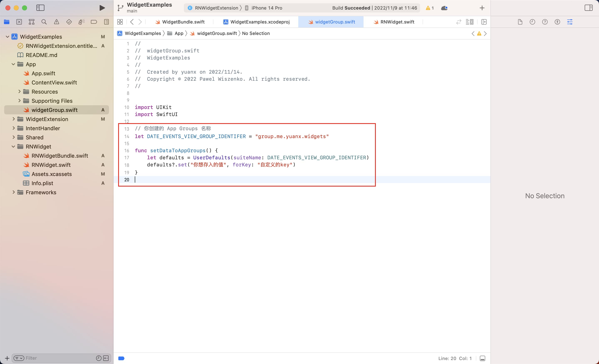Switch to the RNWidget.swift tab
599x364 pixels.
pyautogui.click(x=397, y=22)
